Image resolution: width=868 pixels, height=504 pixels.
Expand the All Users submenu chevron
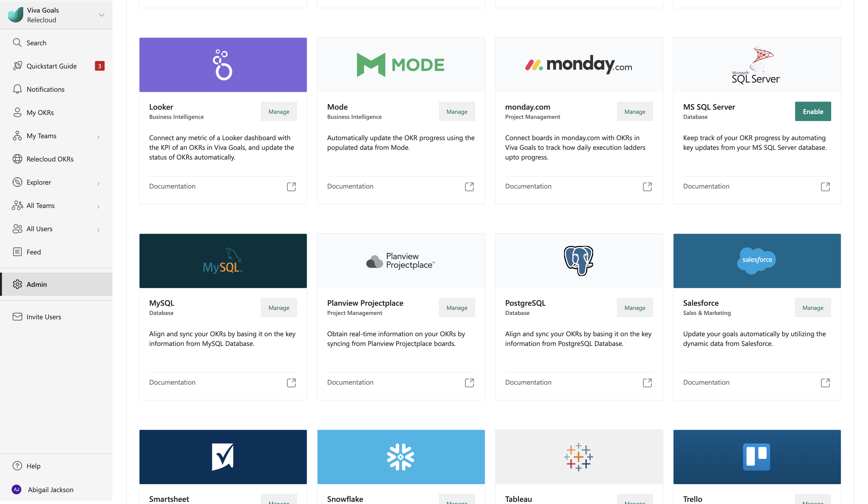click(x=98, y=230)
